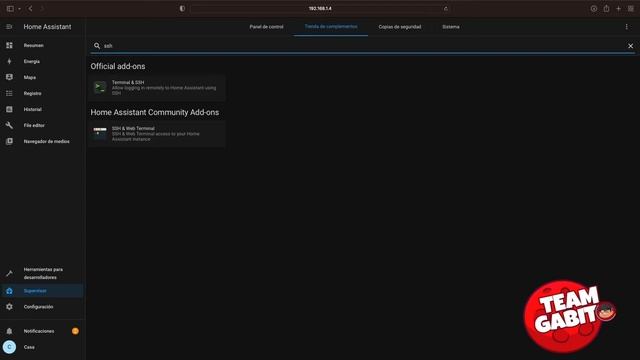Click the orange notification count badge
Screen dimensions: 640x360
point(75,331)
